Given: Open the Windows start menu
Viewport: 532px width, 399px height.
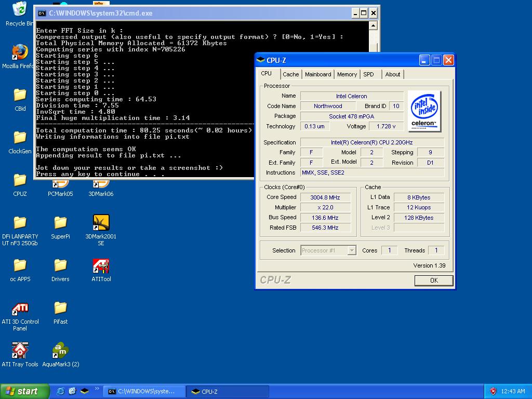Looking at the screenshot, I should 24,391.
